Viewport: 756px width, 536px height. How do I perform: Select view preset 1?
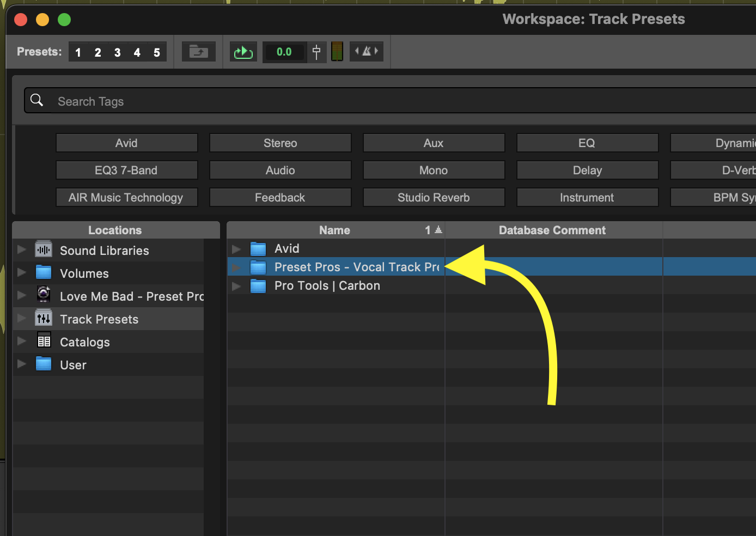click(x=78, y=52)
